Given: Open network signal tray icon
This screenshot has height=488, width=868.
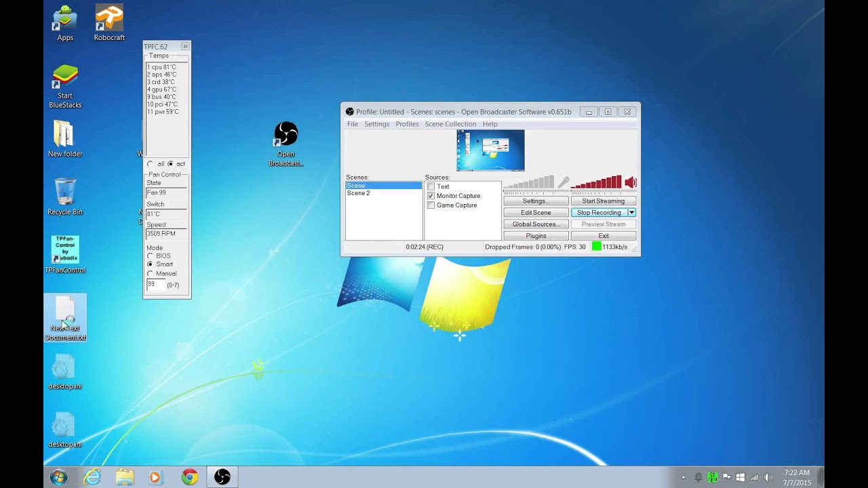Looking at the screenshot, I should pyautogui.click(x=754, y=477).
